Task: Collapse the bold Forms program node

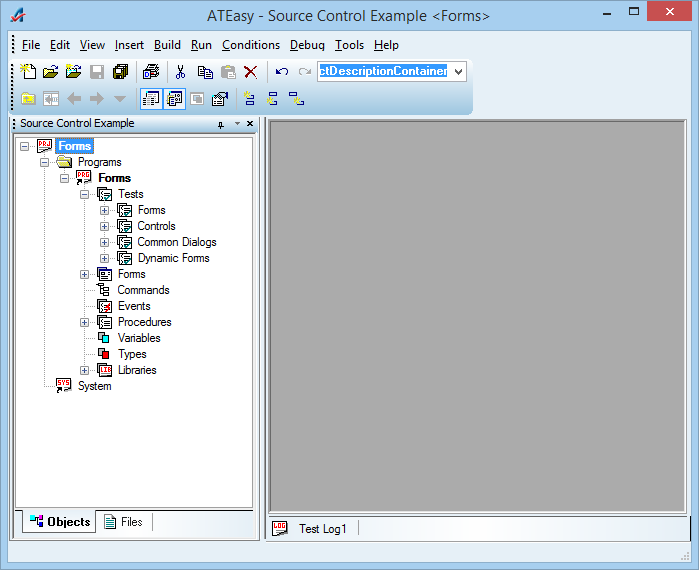Action: coord(64,178)
